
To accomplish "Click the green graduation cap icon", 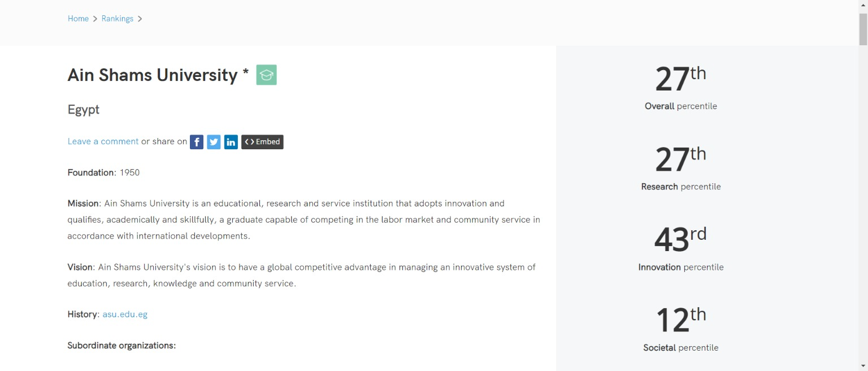I will click(x=266, y=75).
